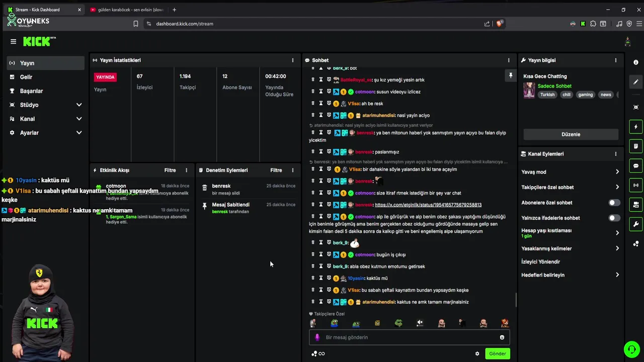Click the chat panel scrollbar

[516, 300]
